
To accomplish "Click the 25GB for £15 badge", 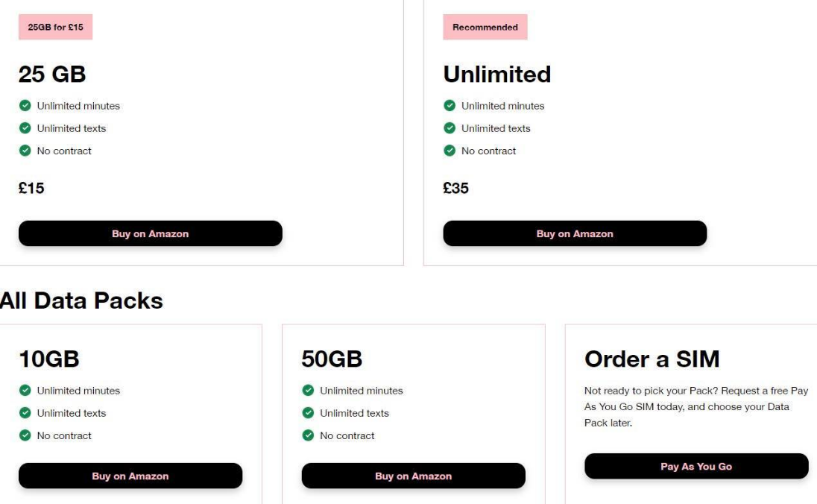I will pos(56,27).
